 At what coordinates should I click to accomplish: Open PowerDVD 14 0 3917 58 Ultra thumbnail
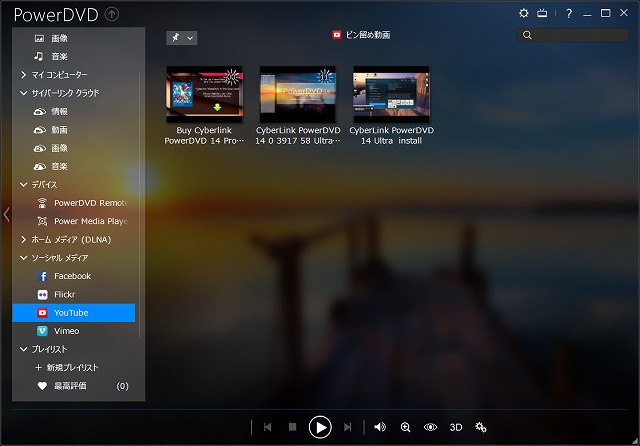[x=298, y=94]
